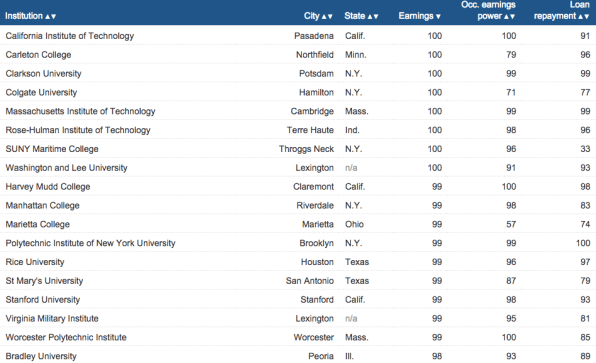The width and height of the screenshot is (596, 363).
Task: Sort by Occ. earnings power column
Action: point(488,10)
